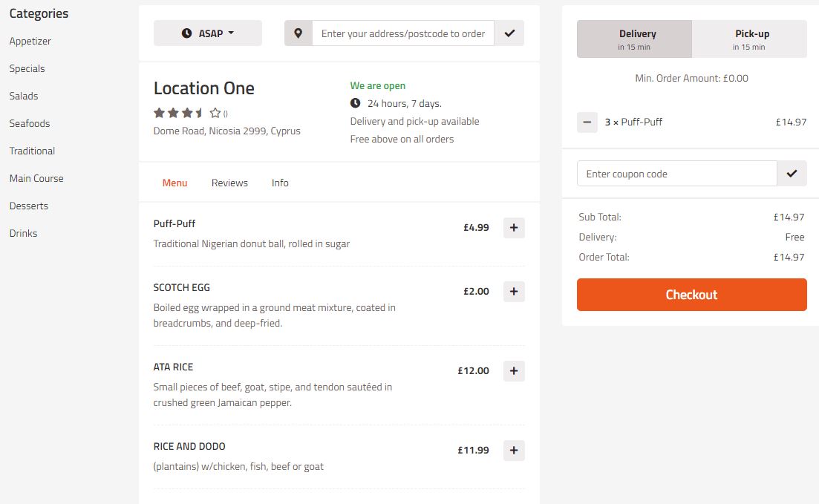
Task: Add Scotch Egg using plus icon
Action: point(514,292)
